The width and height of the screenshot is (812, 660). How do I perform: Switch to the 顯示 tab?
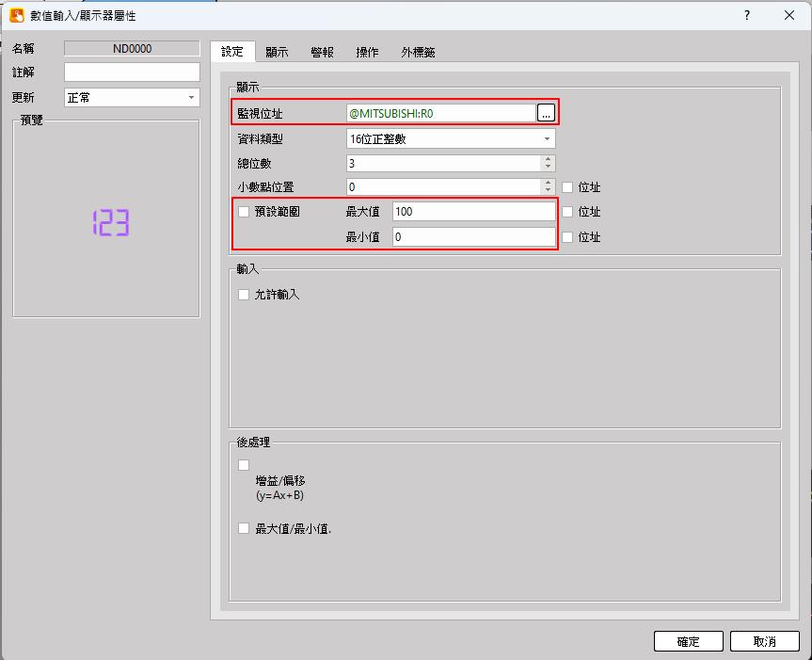point(277,53)
